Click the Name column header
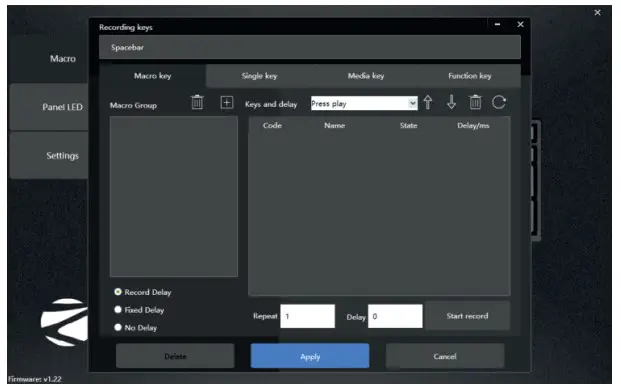 point(335,125)
